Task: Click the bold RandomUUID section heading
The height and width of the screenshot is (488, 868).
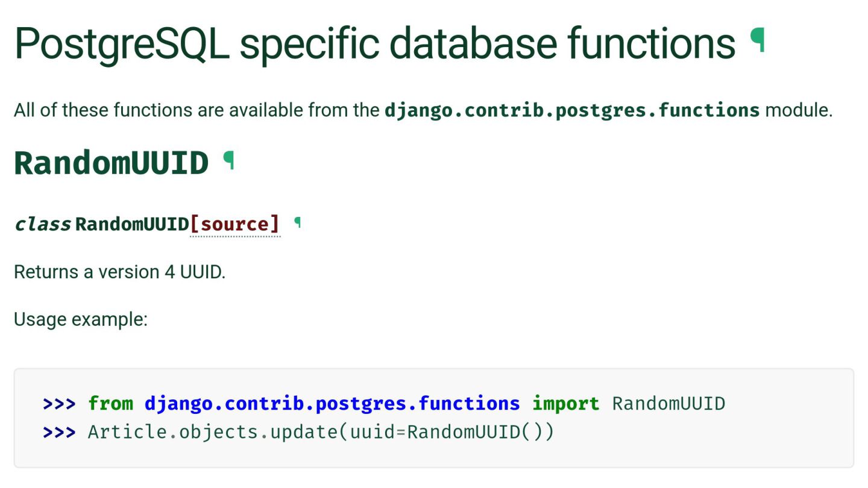Action: [112, 163]
